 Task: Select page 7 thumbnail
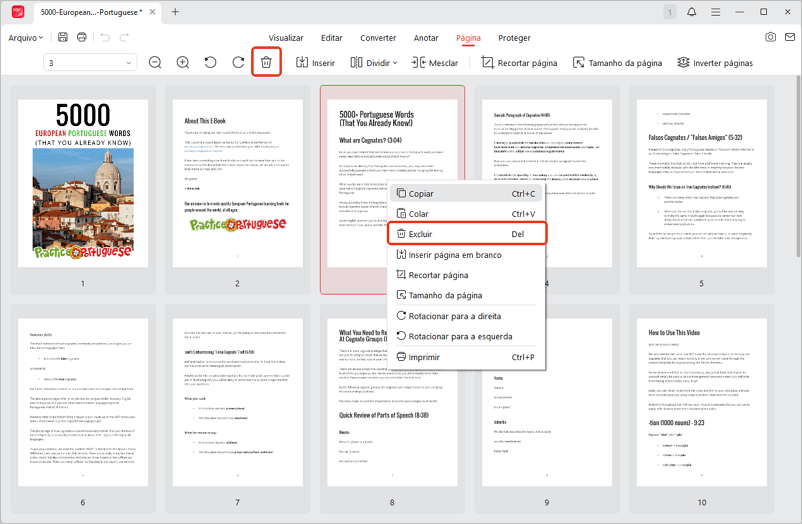click(x=237, y=402)
